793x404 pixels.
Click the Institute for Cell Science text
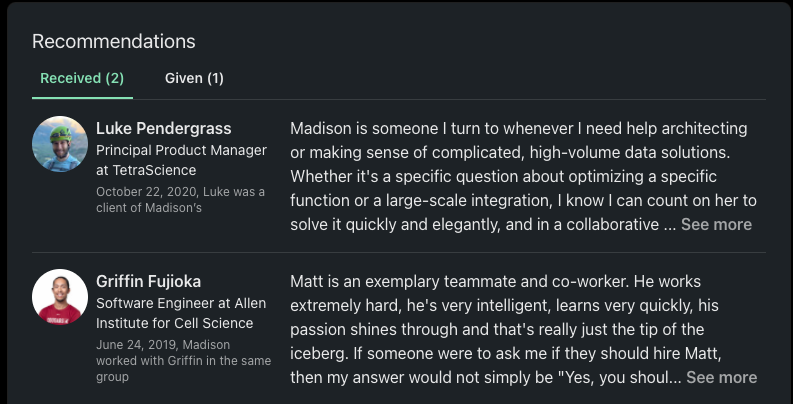pos(174,323)
